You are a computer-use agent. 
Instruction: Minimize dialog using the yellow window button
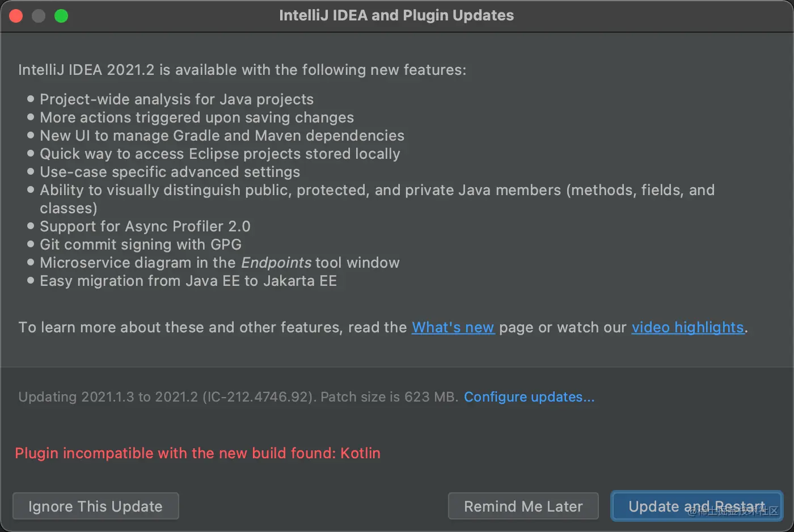pyautogui.click(x=39, y=16)
